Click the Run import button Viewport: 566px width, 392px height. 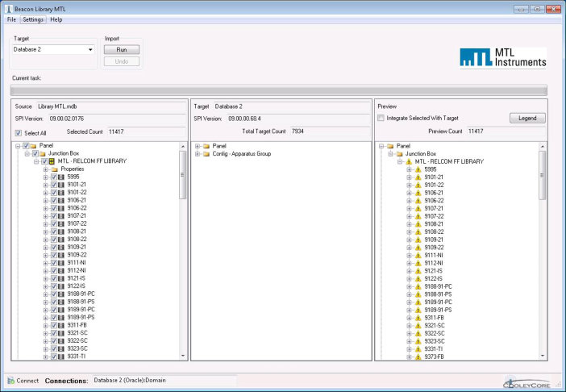tap(122, 49)
